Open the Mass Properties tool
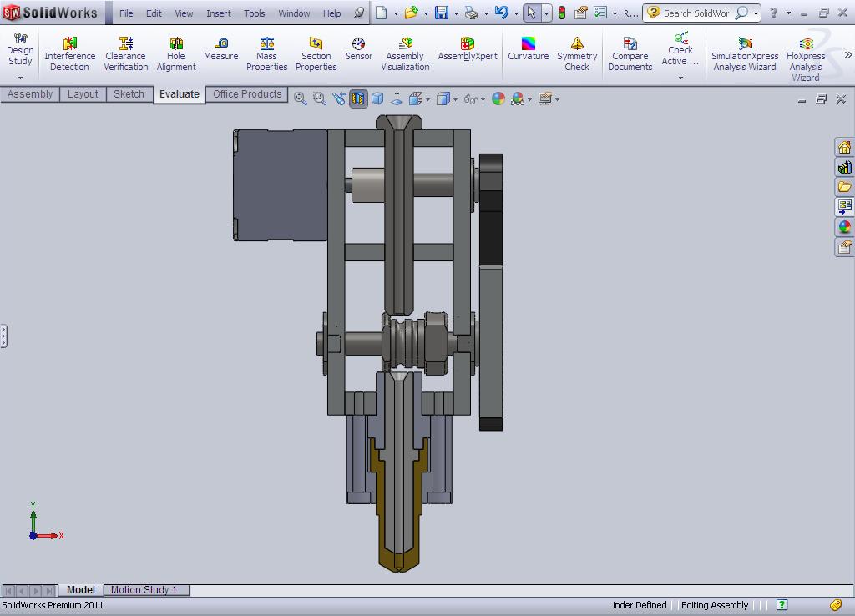855x616 pixels. pyautogui.click(x=266, y=50)
